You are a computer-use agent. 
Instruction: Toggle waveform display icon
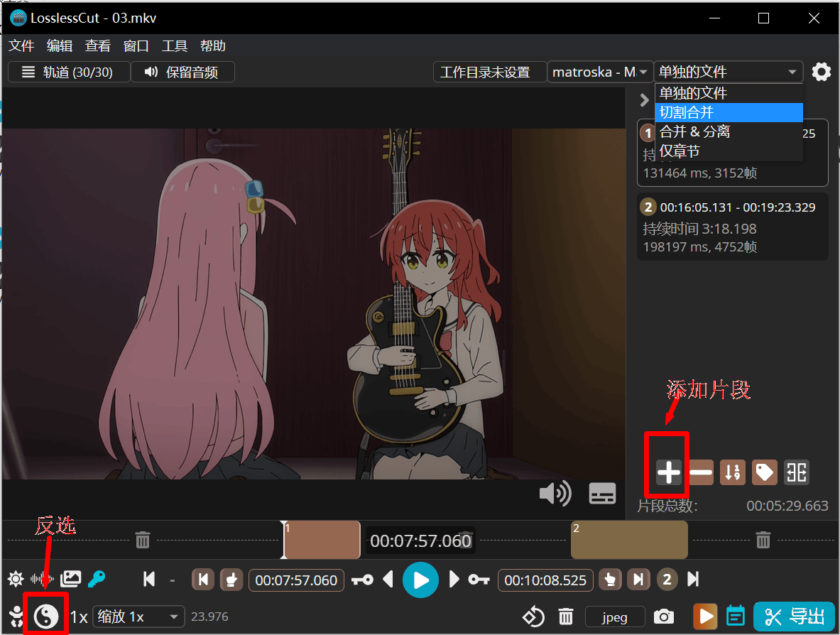tap(42, 580)
